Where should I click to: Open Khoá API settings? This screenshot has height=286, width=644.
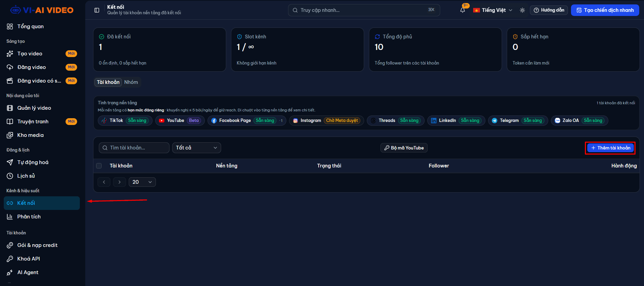coord(42,259)
